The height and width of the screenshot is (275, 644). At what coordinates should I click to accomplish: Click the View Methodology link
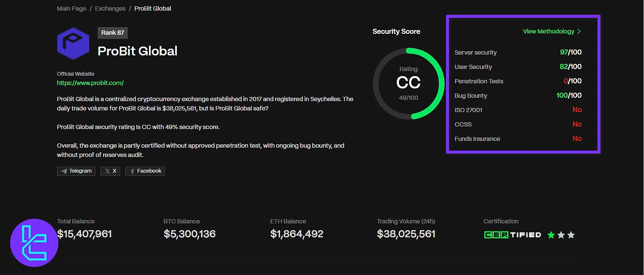point(548,31)
